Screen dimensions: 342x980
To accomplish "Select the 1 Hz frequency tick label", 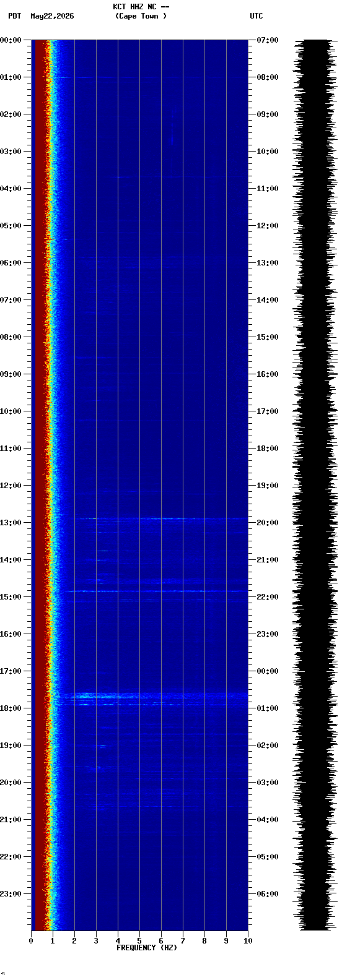I will point(53,941).
